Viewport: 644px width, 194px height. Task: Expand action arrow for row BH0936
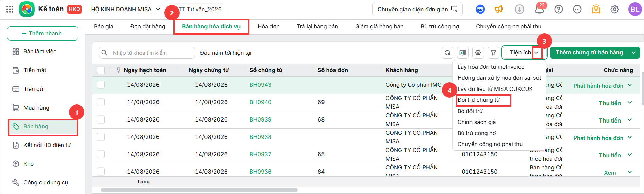pos(630,172)
